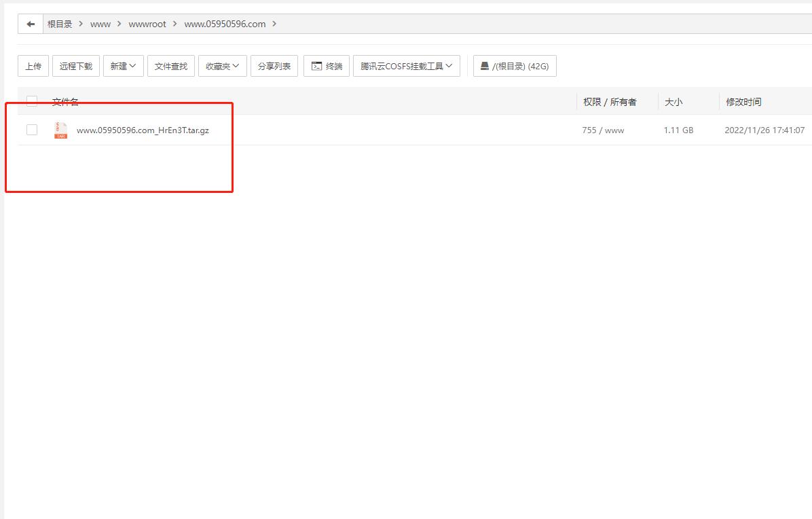Image resolution: width=812 pixels, height=519 pixels.
Task: Click the 上传 button
Action: (33, 66)
